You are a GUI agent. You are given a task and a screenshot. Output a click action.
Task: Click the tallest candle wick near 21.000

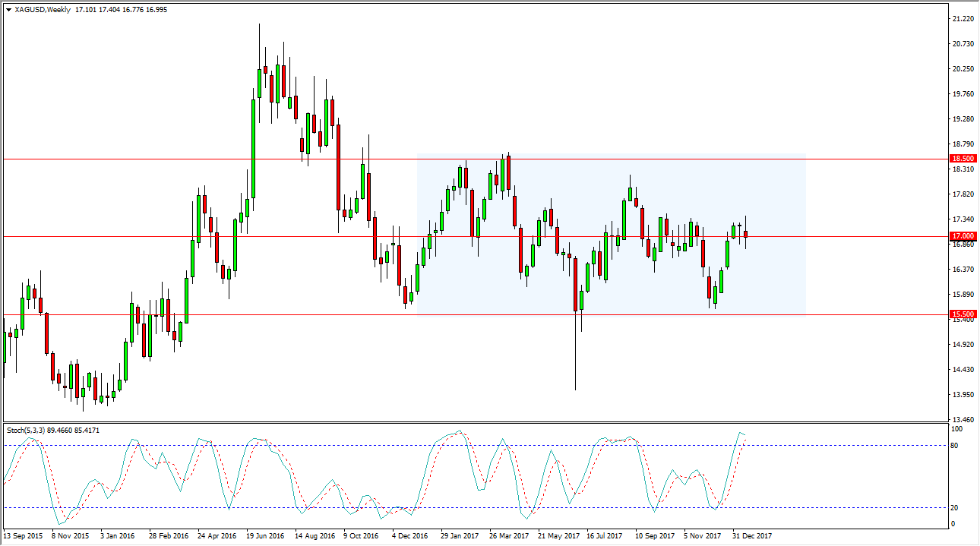(259, 46)
